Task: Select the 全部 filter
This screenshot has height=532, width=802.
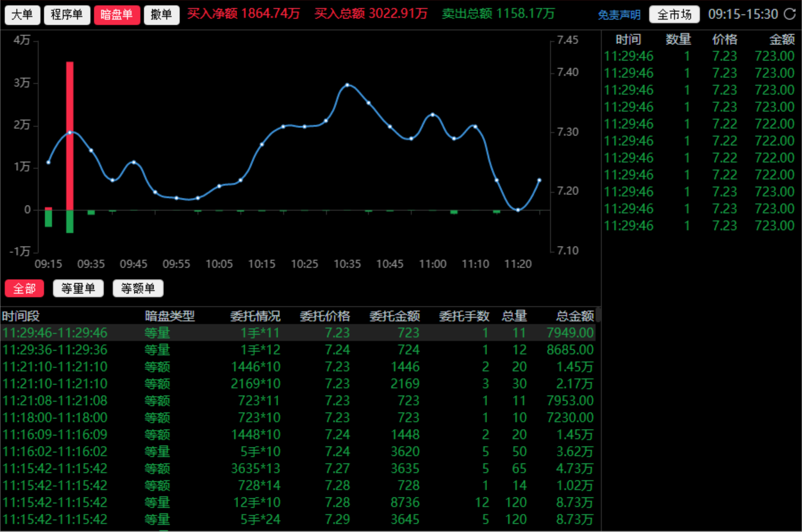Action: pos(24,289)
